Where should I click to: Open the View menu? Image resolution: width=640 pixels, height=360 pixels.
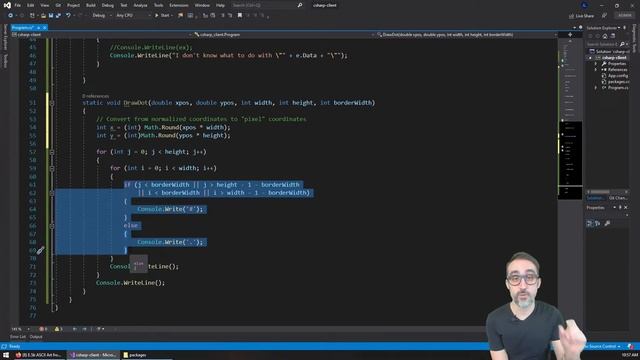pyautogui.click(x=44, y=5)
